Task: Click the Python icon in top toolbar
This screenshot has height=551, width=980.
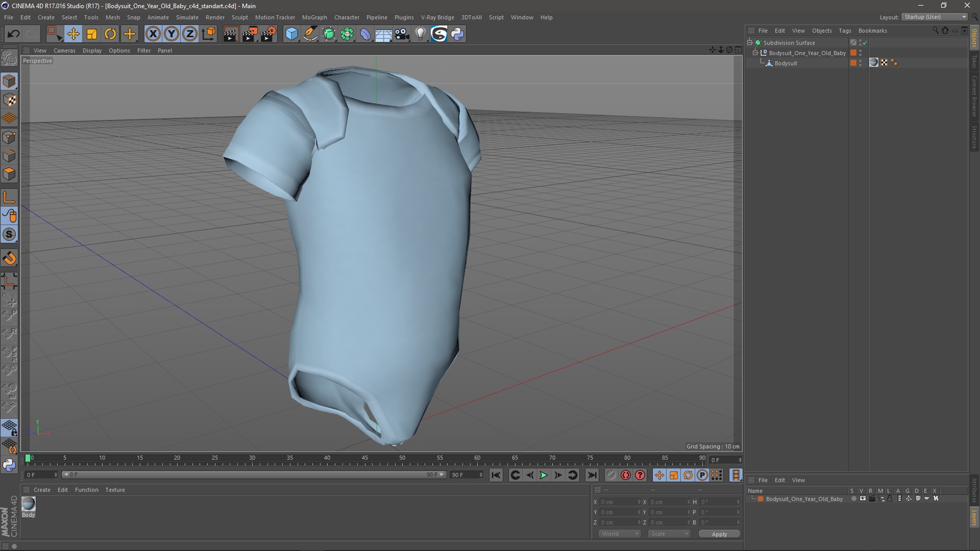Action: click(457, 34)
